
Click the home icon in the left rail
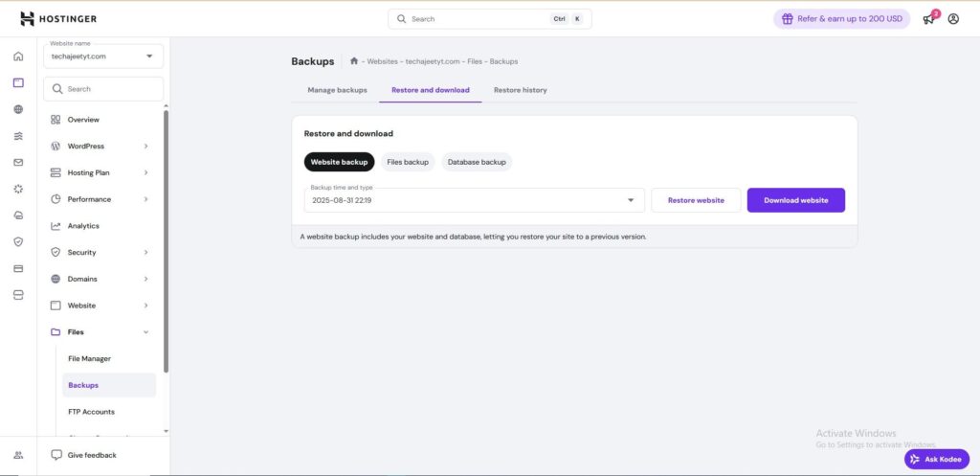click(x=18, y=57)
